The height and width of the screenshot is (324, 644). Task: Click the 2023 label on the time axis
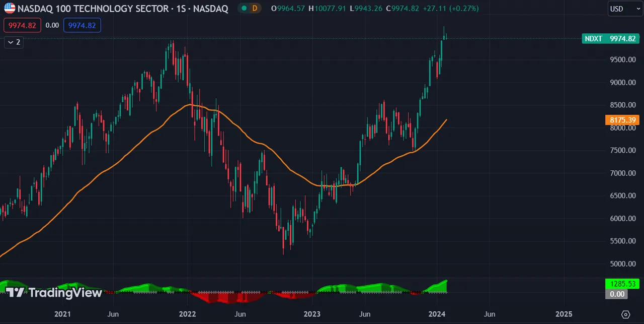point(312,314)
